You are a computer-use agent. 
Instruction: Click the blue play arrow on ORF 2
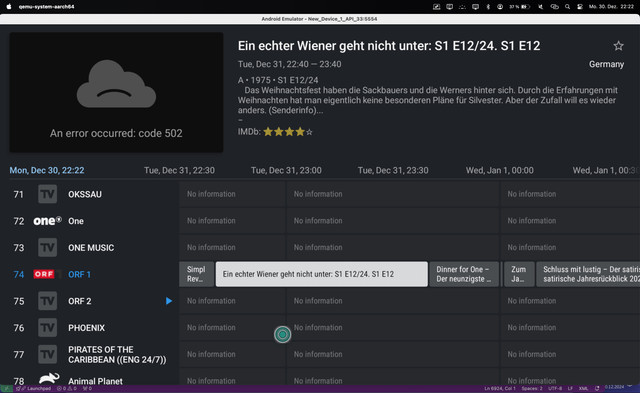(x=169, y=301)
